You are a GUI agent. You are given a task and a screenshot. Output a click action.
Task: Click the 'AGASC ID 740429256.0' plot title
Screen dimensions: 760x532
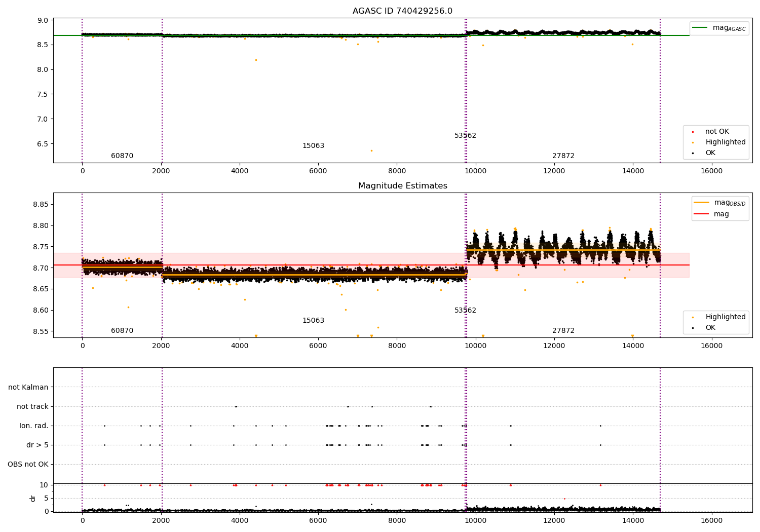click(402, 11)
